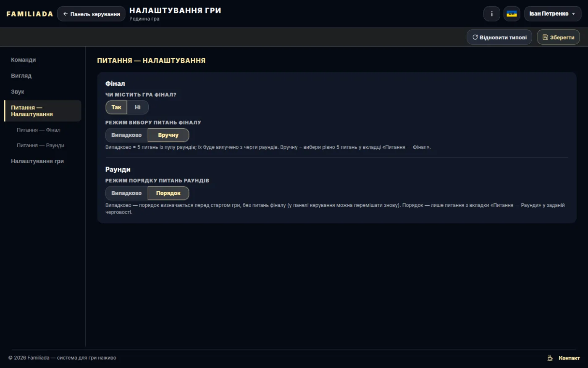Choose Випадково for final question selection
Viewport: 588px width, 368px height.
tap(126, 135)
